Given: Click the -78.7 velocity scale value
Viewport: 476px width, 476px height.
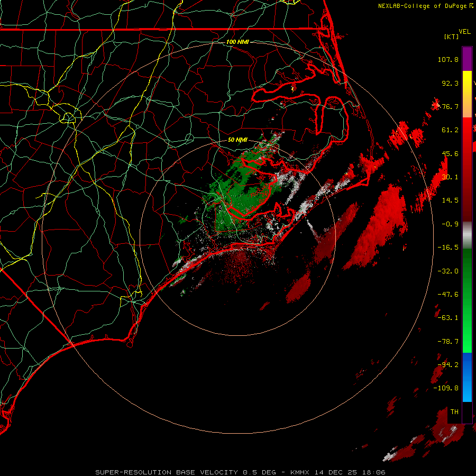Looking at the screenshot, I should click(448, 342).
